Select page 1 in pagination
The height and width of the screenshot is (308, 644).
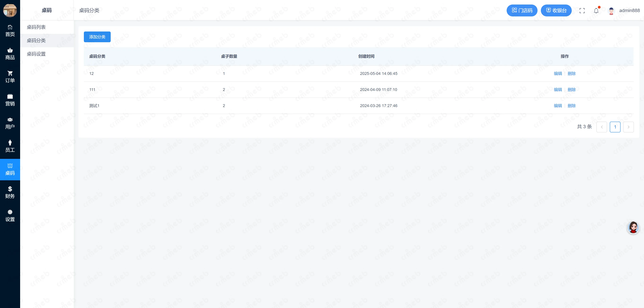click(615, 127)
